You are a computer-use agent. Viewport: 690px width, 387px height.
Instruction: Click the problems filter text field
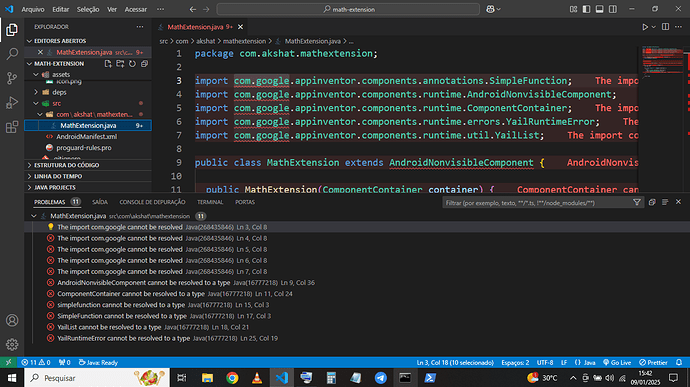537,203
